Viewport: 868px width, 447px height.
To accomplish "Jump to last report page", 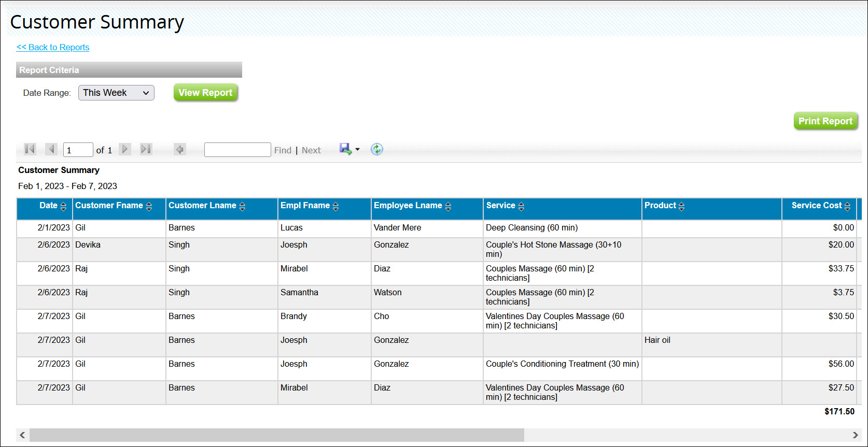I will (146, 149).
